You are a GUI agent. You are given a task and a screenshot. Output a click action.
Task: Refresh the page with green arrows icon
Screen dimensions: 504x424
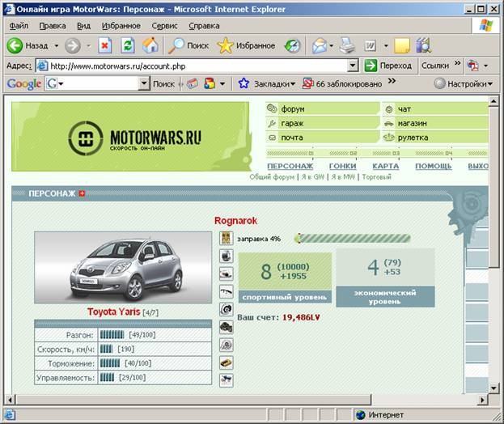pos(128,45)
